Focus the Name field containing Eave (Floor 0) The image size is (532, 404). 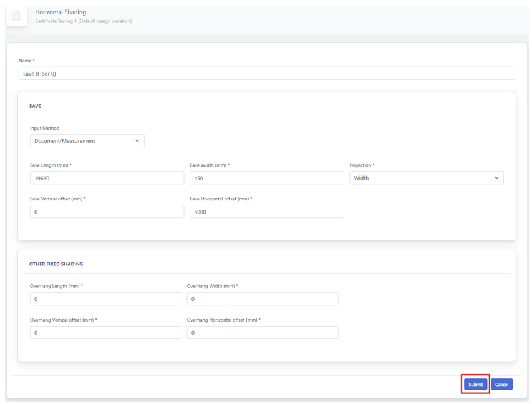[x=267, y=74]
